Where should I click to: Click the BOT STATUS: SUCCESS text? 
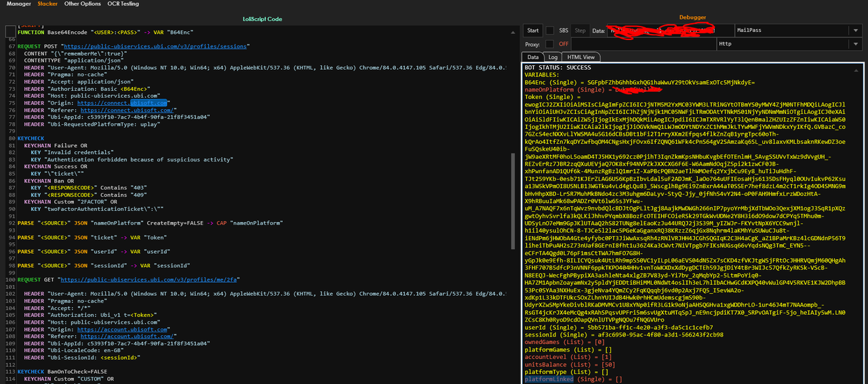[557, 68]
